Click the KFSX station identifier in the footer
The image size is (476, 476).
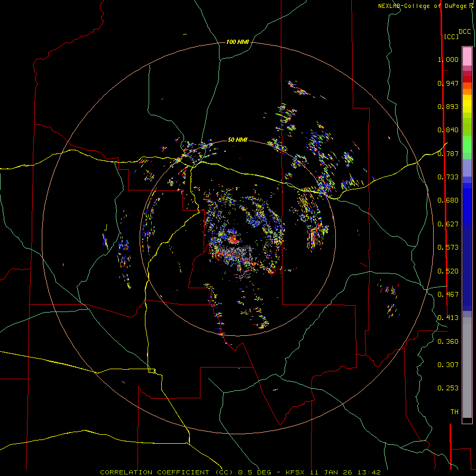coord(296,472)
